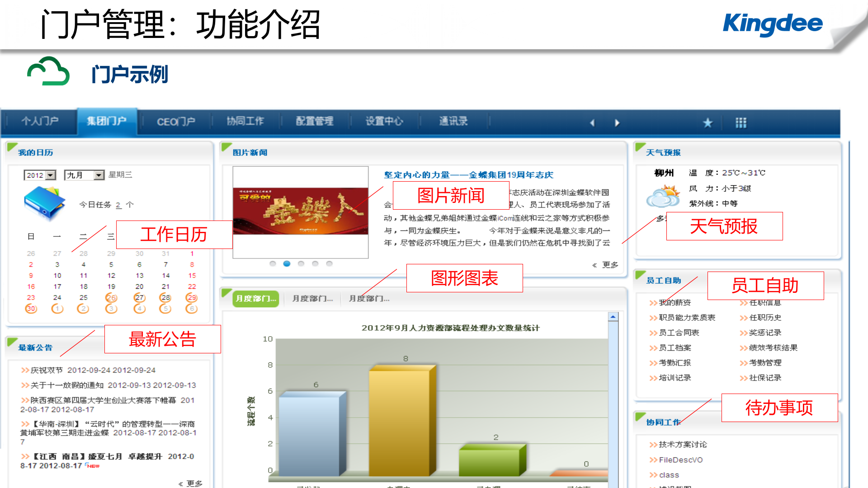Switch to the 个人门户 tab
This screenshot has width=868, height=488.
(40, 121)
